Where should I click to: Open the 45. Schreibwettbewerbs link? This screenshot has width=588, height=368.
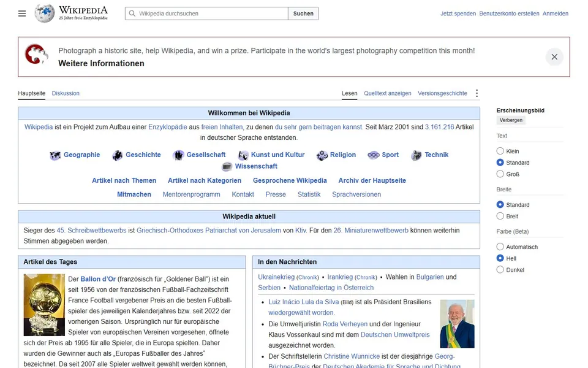pos(91,231)
